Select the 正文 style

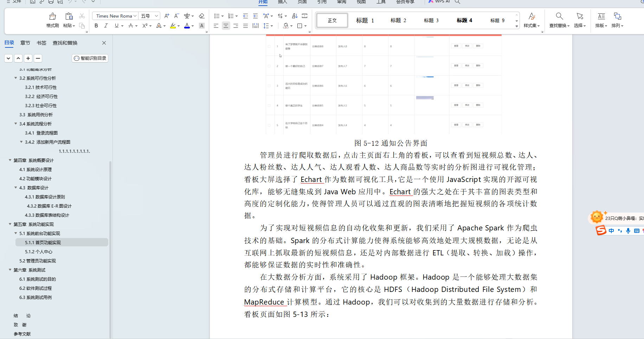click(x=332, y=20)
